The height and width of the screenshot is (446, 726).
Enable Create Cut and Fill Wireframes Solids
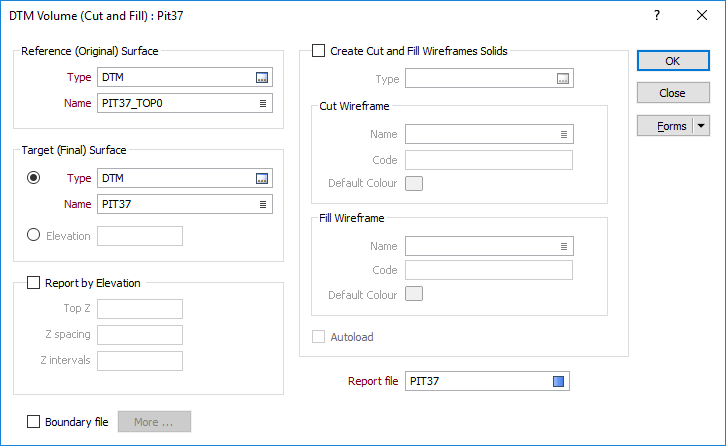point(319,50)
